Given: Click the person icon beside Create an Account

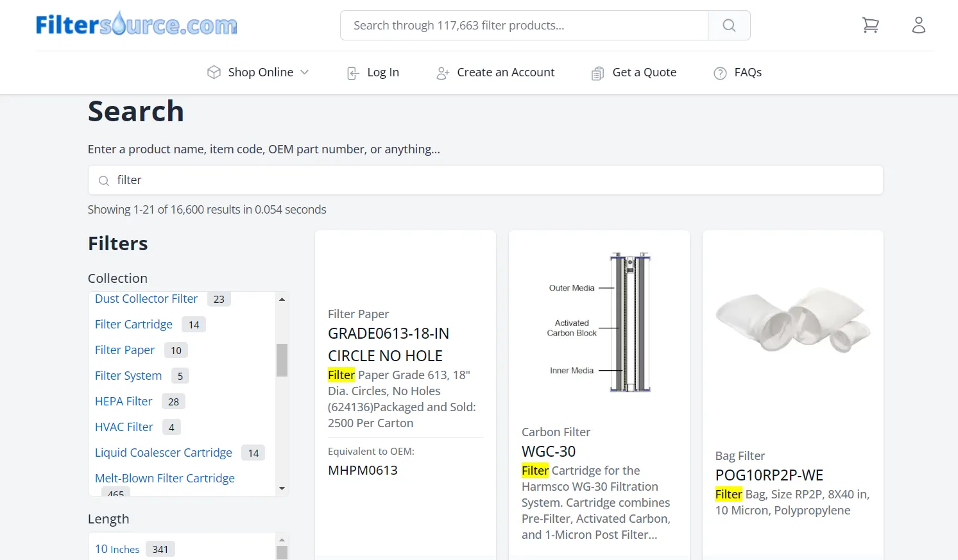Looking at the screenshot, I should pos(441,72).
